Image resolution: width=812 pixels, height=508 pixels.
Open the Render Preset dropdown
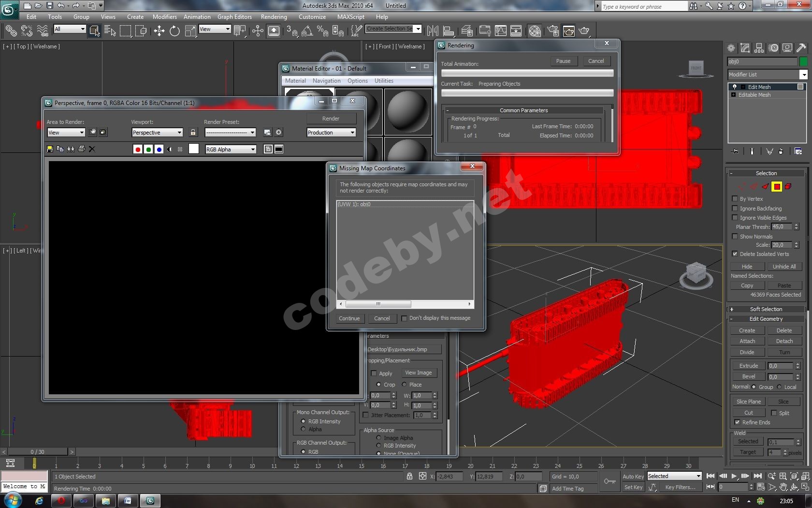click(230, 132)
